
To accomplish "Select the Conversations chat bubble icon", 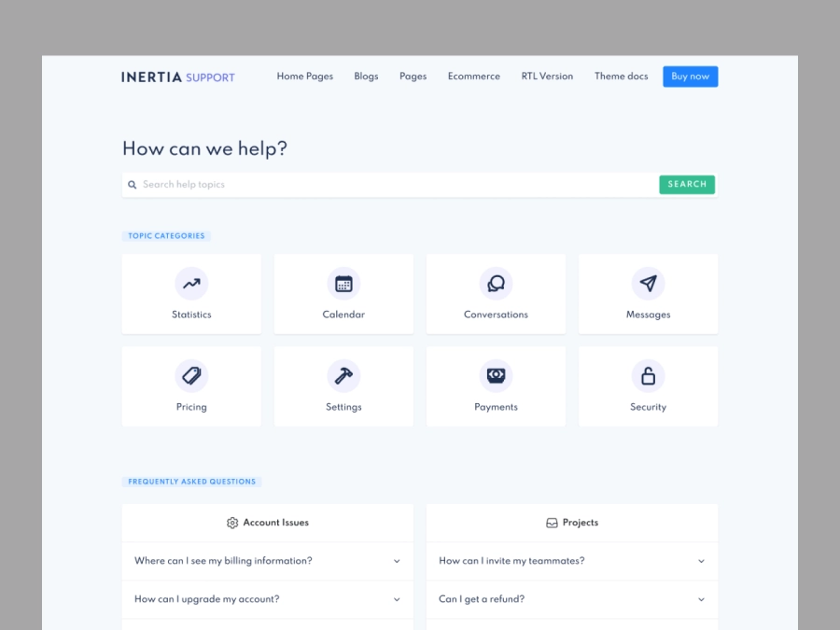I will (x=496, y=283).
